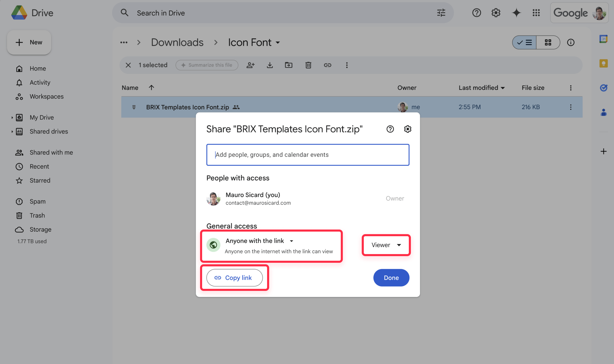Show hidden breadcrumb folders ellipsis
Viewport: 614px width, 364px height.
tap(124, 42)
